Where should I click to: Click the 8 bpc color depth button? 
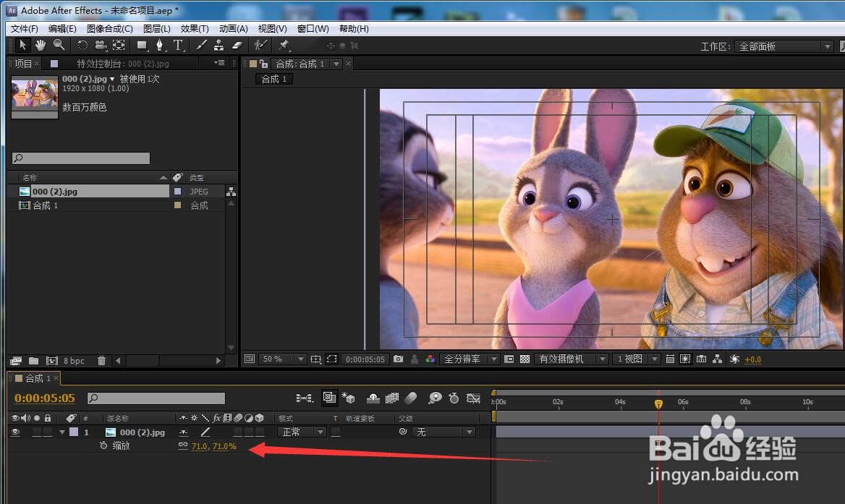[x=74, y=361]
